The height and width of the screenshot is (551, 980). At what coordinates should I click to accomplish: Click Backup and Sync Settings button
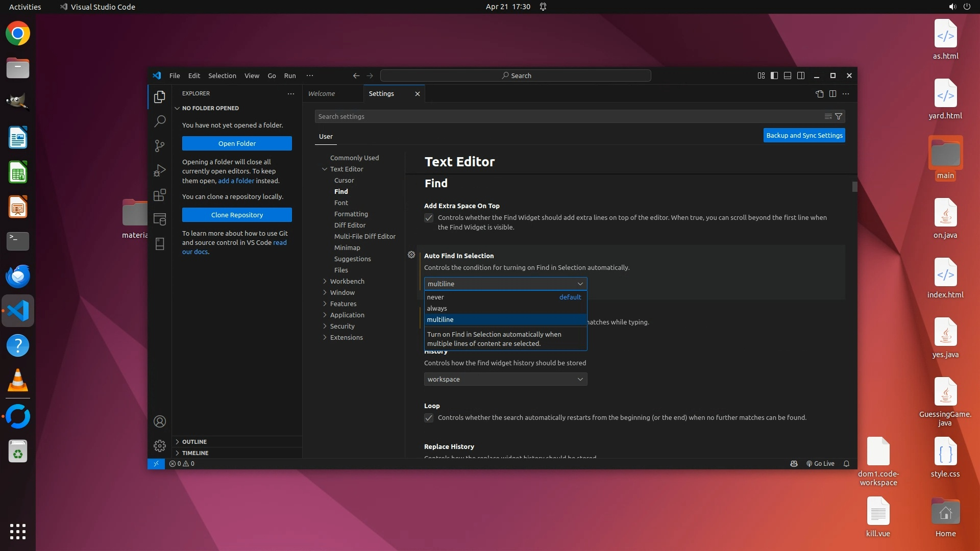point(804,135)
